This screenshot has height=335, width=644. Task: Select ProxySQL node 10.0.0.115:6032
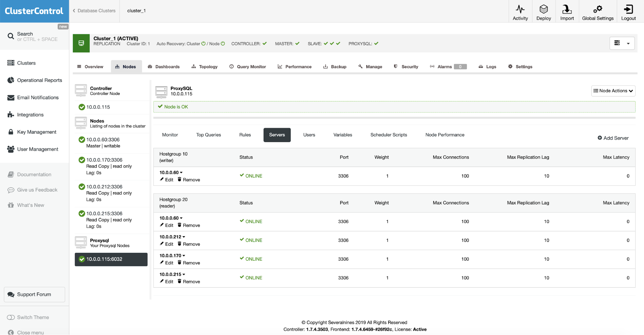point(111,259)
